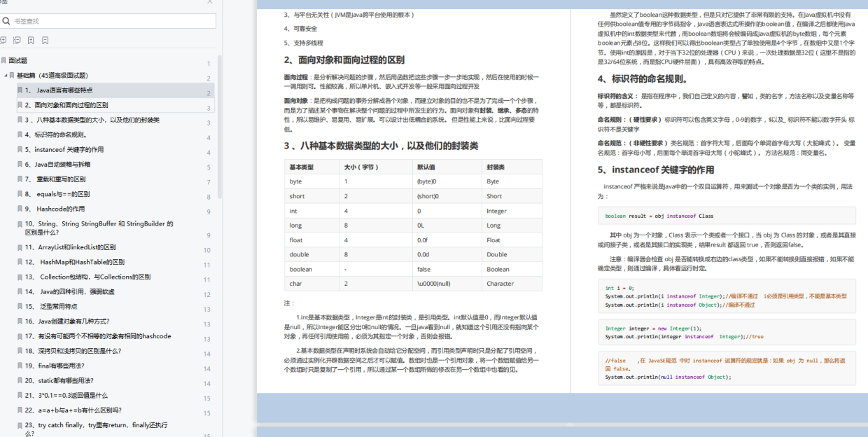
Task: Select bookmark 7、重载和重写的区别
Action: 55,179
